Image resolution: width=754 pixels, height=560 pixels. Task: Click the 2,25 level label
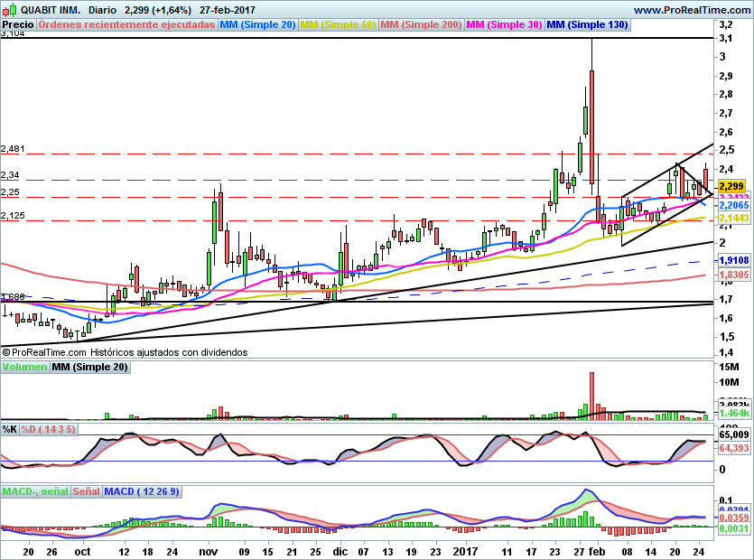(10, 192)
